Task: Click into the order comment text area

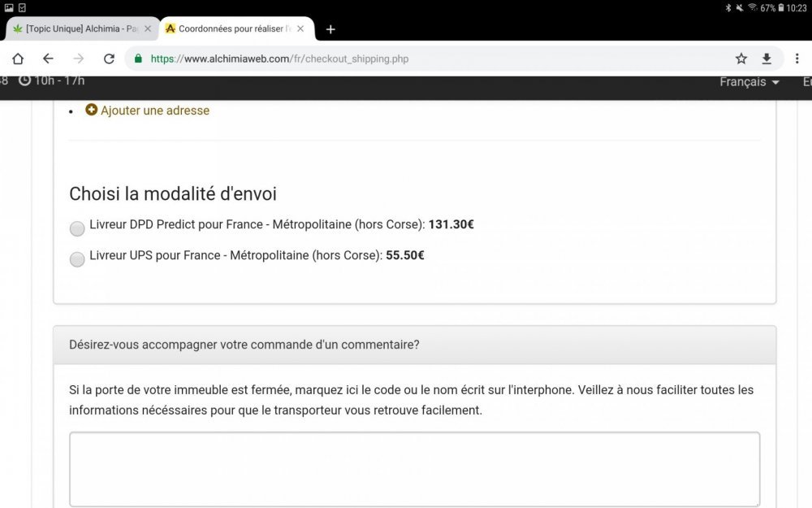Action: [414, 469]
